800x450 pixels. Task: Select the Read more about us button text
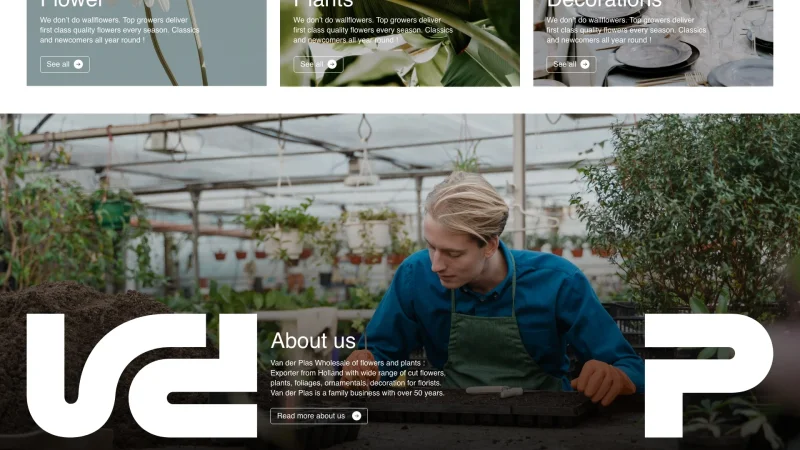click(311, 416)
